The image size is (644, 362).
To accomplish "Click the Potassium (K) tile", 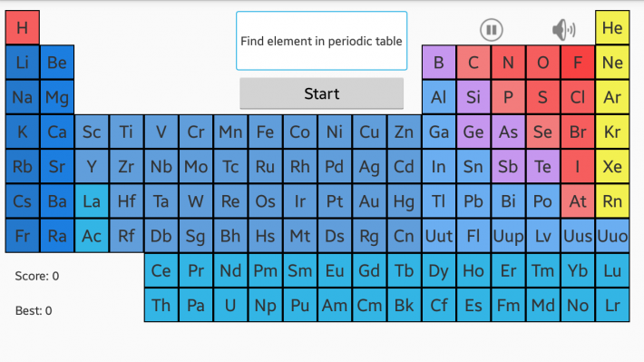I will pos(23,132).
